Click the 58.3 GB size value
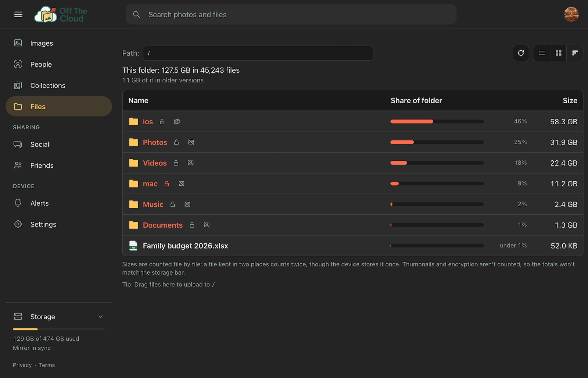 point(564,122)
